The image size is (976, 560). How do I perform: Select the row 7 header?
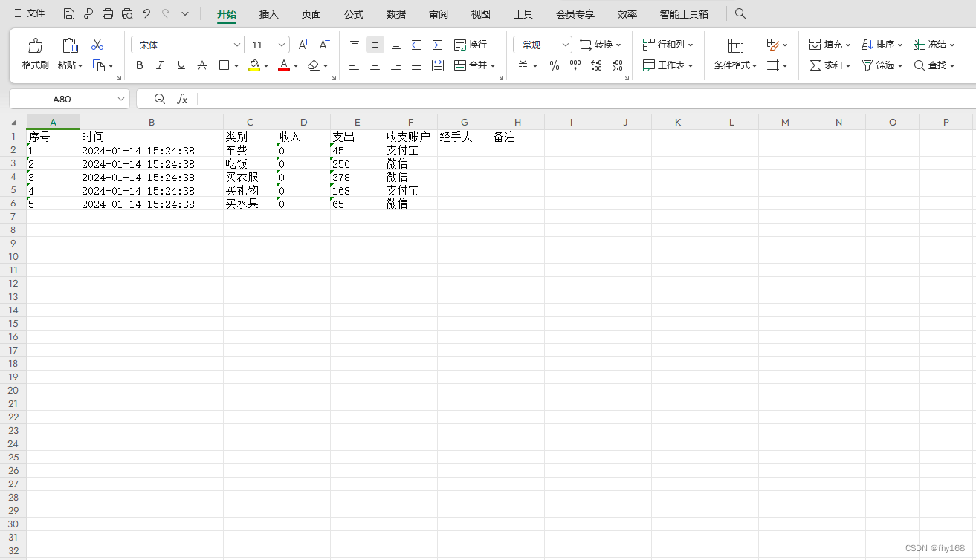[13, 216]
